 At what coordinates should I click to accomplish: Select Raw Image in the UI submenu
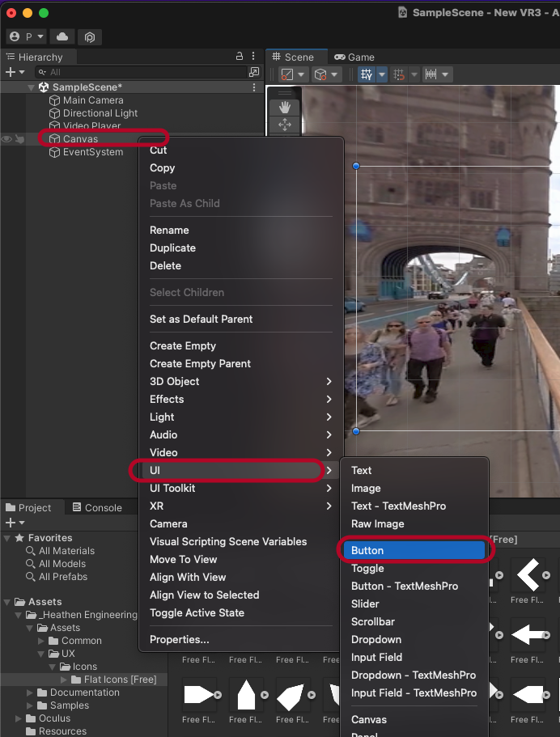click(378, 524)
